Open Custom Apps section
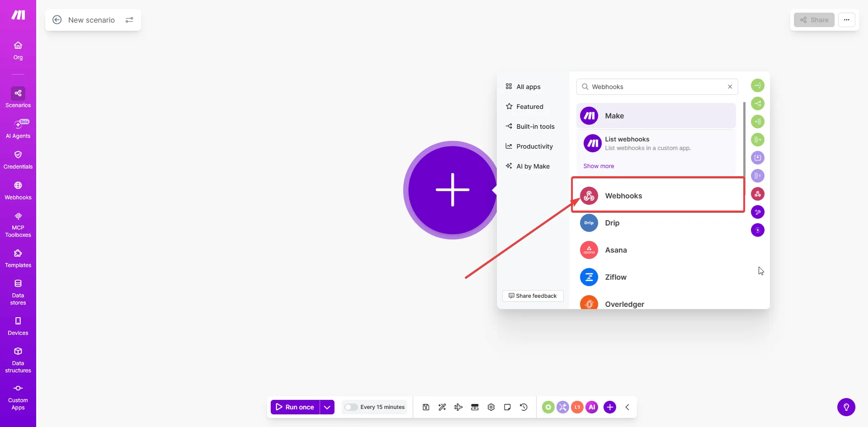Screen dimensions: 868x427 pyautogui.click(x=18, y=397)
